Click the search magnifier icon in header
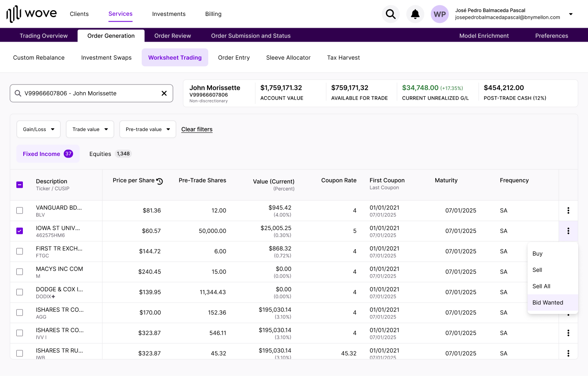The width and height of the screenshot is (588, 376). pos(390,14)
